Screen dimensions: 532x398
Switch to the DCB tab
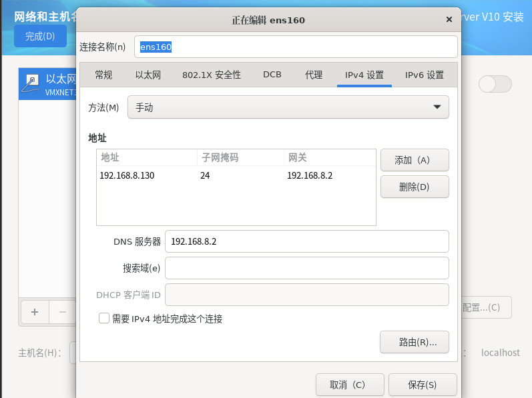pyautogui.click(x=272, y=75)
